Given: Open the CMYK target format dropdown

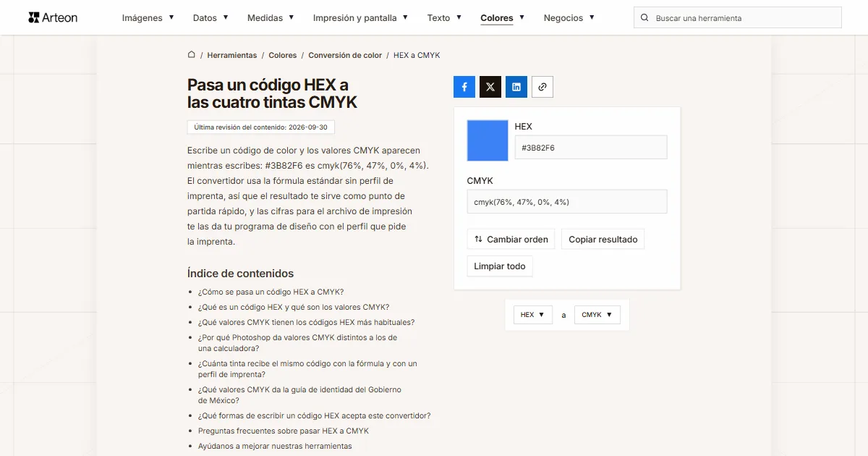Looking at the screenshot, I should point(597,315).
